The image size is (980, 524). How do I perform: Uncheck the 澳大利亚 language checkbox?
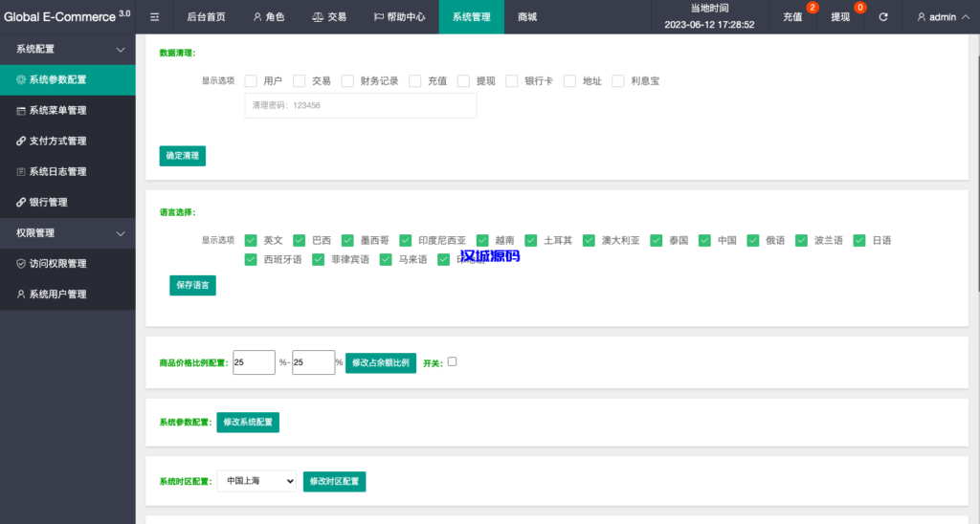click(x=589, y=240)
